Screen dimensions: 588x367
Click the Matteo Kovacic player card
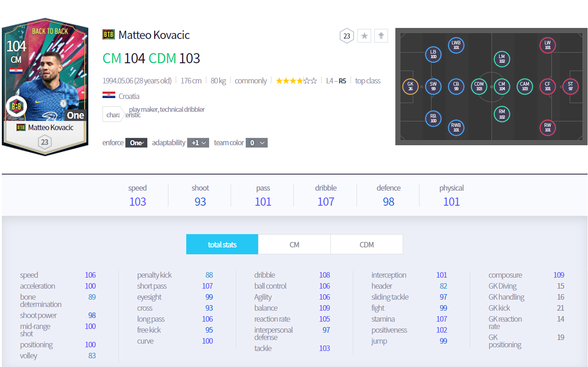click(44, 87)
